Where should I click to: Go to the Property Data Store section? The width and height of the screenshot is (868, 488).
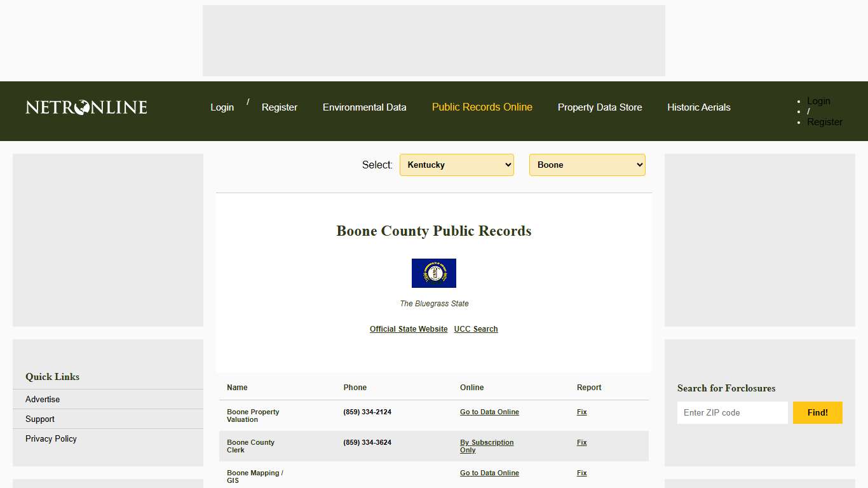[600, 107]
